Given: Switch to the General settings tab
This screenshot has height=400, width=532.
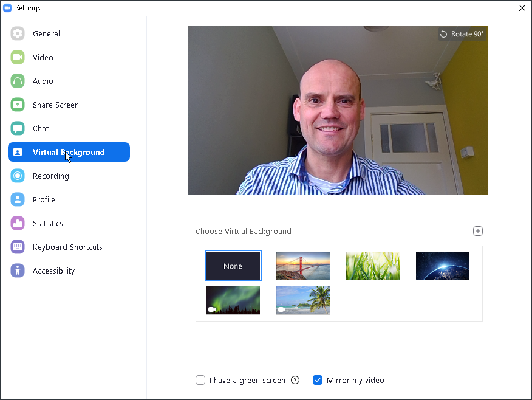Looking at the screenshot, I should click(x=47, y=33).
